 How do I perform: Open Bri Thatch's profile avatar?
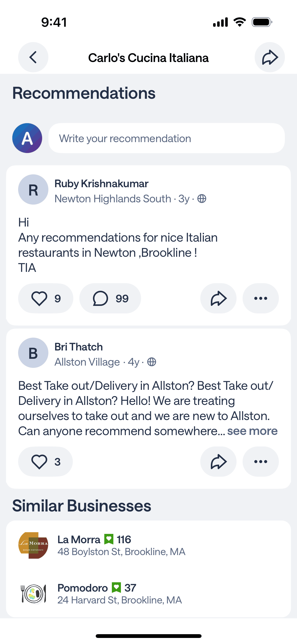[33, 353]
